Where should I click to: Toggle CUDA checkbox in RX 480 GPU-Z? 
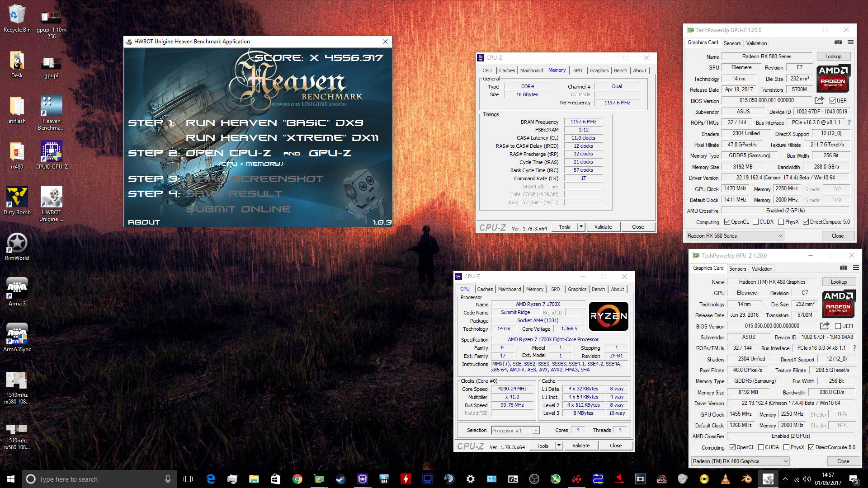click(761, 447)
